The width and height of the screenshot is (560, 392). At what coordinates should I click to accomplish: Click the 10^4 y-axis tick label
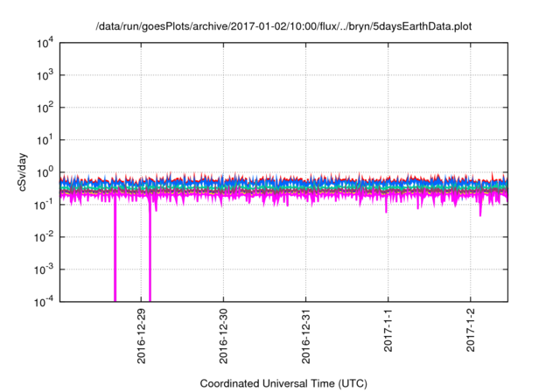pos(45,44)
